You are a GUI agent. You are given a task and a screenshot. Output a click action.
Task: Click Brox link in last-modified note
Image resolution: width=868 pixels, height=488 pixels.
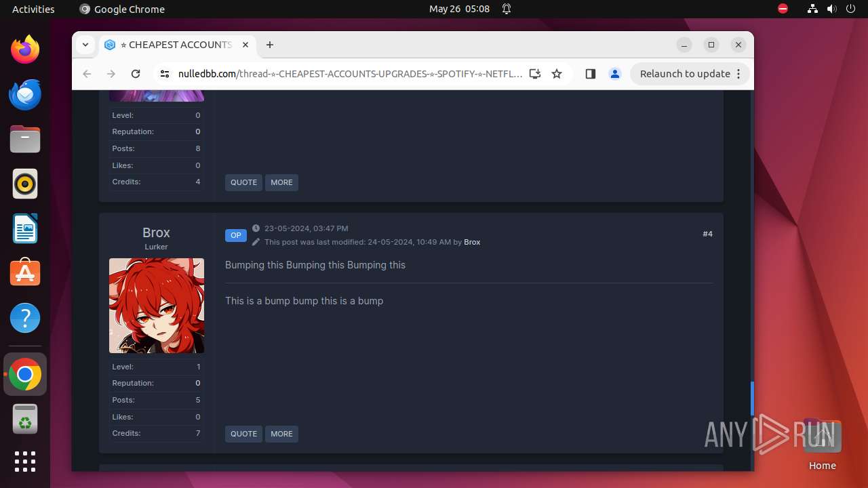pos(472,242)
